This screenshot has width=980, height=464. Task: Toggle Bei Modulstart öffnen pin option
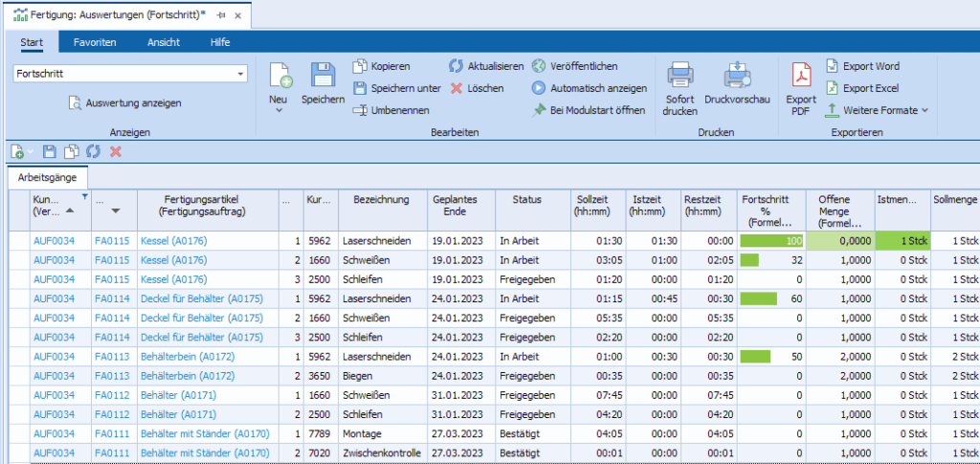(588, 110)
